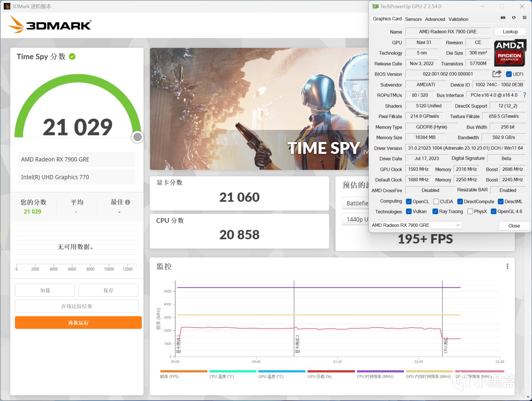Switch to the Advanced tab

[x=435, y=19]
